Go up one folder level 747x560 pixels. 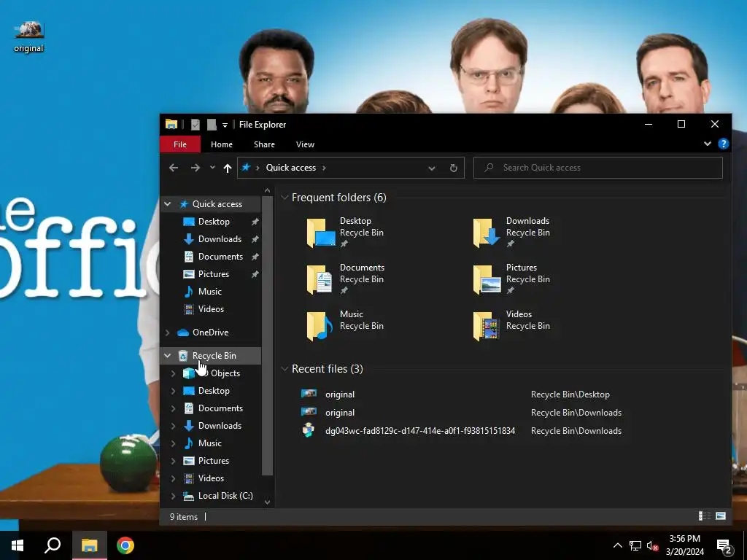pyautogui.click(x=228, y=168)
